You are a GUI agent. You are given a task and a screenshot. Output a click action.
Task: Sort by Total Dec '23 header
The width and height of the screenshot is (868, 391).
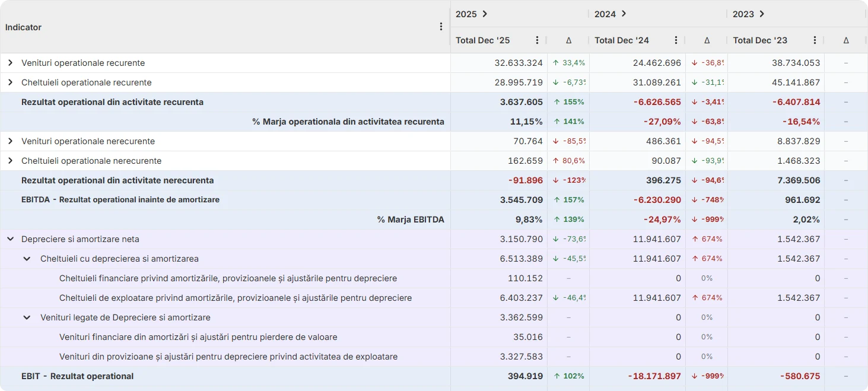pos(760,40)
